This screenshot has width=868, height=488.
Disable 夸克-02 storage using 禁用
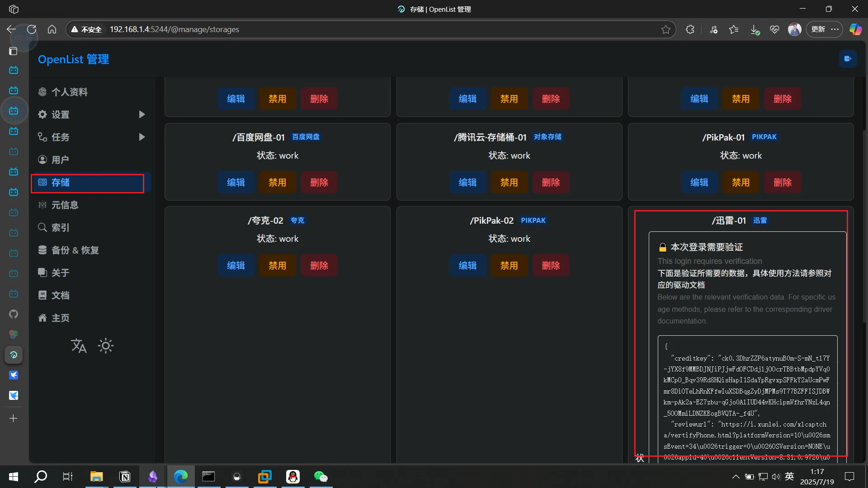pos(277,266)
